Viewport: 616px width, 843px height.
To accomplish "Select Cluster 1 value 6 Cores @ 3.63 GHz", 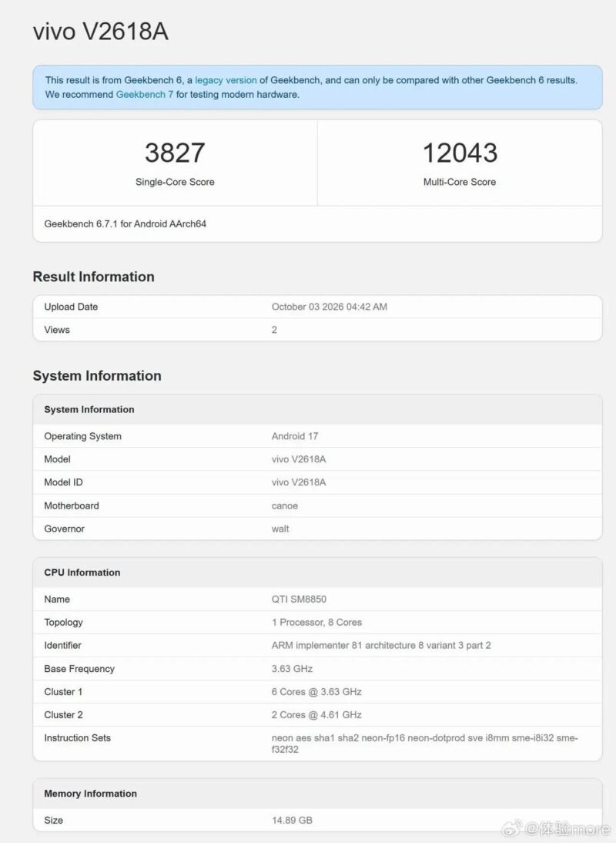I will click(x=316, y=691).
